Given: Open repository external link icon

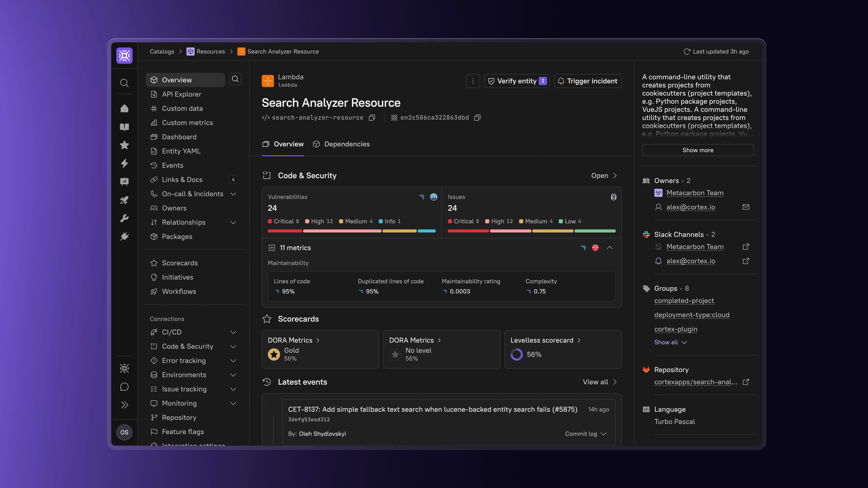Looking at the screenshot, I should pyautogui.click(x=746, y=382).
